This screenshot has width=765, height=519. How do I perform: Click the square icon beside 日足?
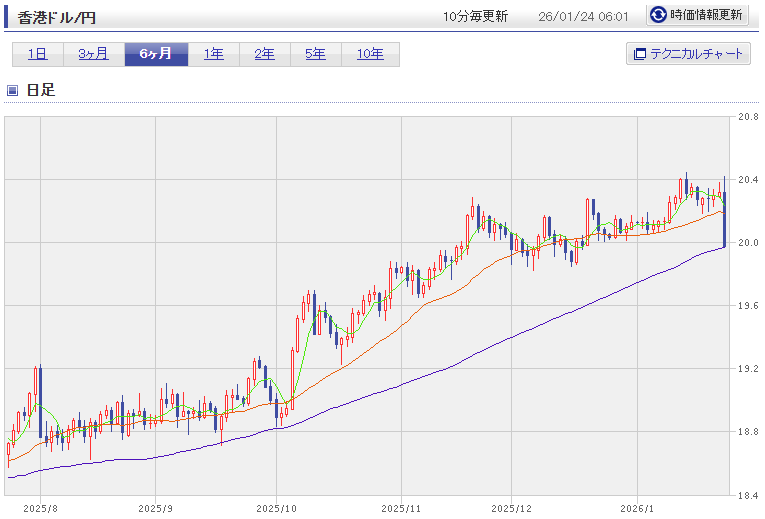tap(13, 90)
